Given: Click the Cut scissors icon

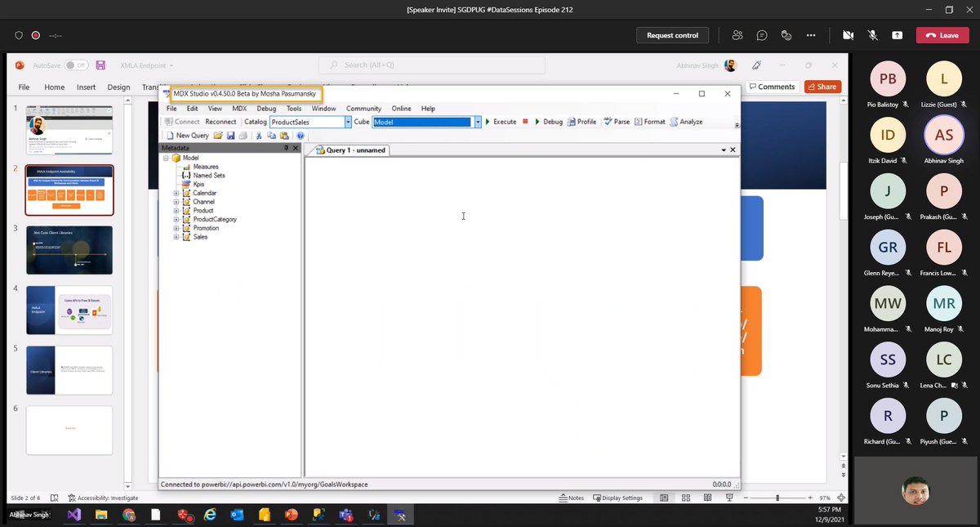Looking at the screenshot, I should coord(260,136).
